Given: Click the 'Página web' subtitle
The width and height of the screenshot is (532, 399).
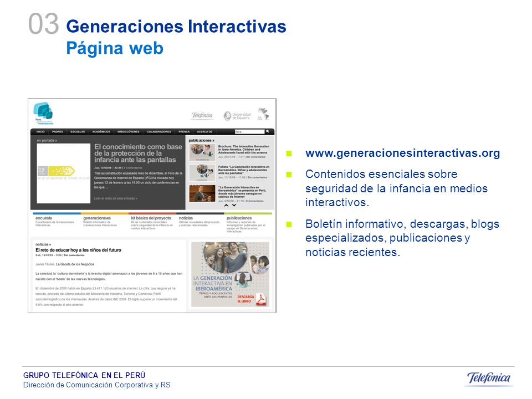Looking at the screenshot, I should pos(115,48).
